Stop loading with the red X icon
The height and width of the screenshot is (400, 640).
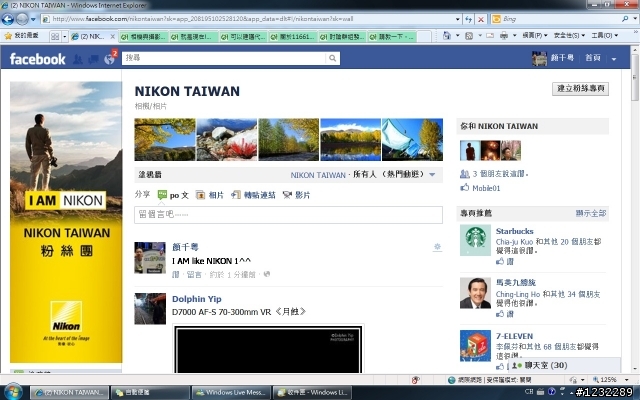coord(481,19)
